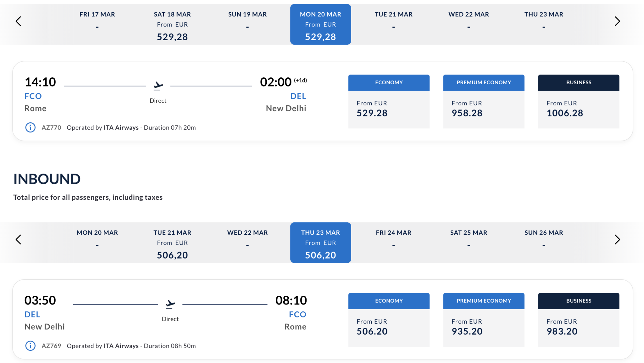Click the inbound flight plane icon
Screen dimensions: 644x363
pyautogui.click(x=170, y=304)
